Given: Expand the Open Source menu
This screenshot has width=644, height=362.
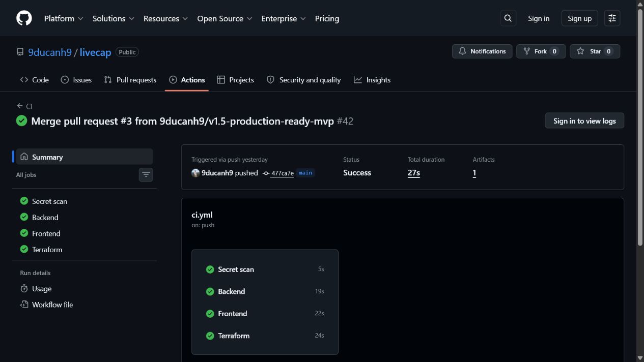Looking at the screenshot, I should 225,18.
